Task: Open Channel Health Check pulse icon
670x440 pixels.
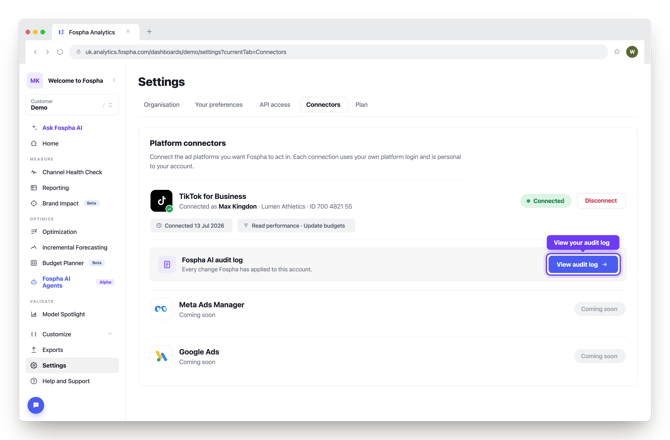Action: (x=34, y=172)
